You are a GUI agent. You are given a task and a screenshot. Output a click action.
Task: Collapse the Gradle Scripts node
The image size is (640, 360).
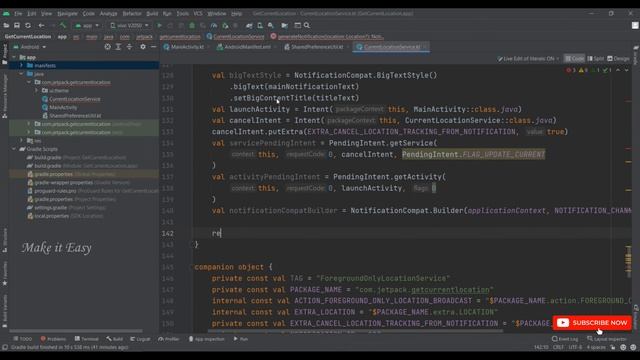15,149
